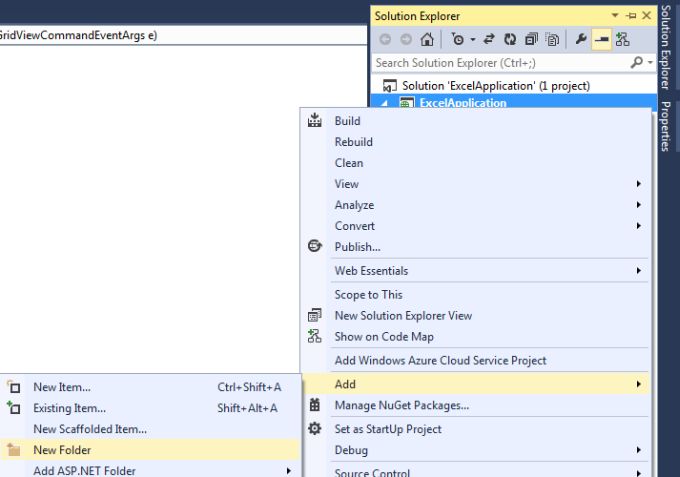680x477 pixels.
Task: Click the Build icon in context menu
Action: coord(314,121)
